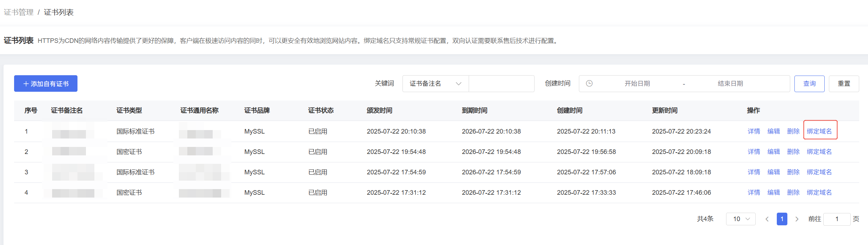Click 删除 for certificate row 4
Screen dimensions: 868x245
[x=793, y=193]
